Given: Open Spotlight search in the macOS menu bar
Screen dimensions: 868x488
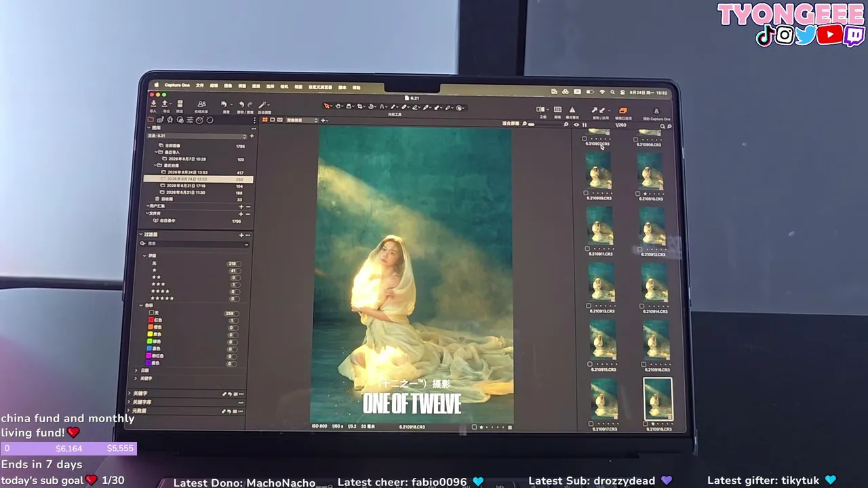Looking at the screenshot, I should pyautogui.click(x=612, y=92).
